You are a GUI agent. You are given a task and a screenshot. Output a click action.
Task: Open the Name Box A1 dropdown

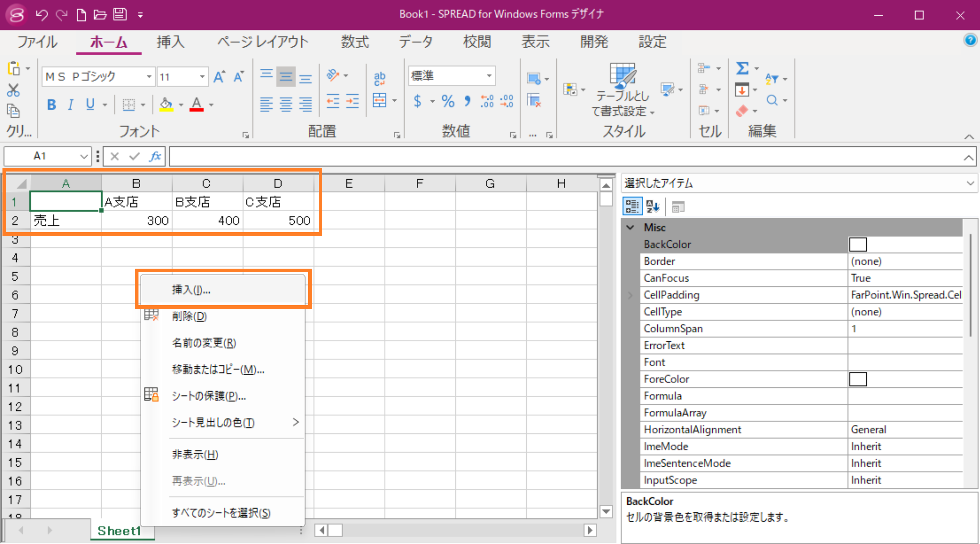pyautogui.click(x=84, y=156)
